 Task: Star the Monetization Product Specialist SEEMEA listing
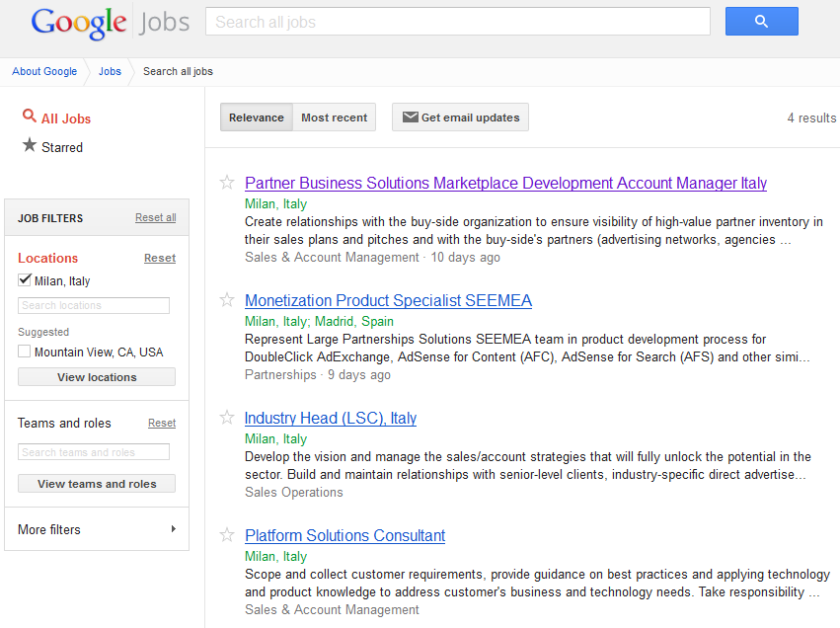[226, 300]
